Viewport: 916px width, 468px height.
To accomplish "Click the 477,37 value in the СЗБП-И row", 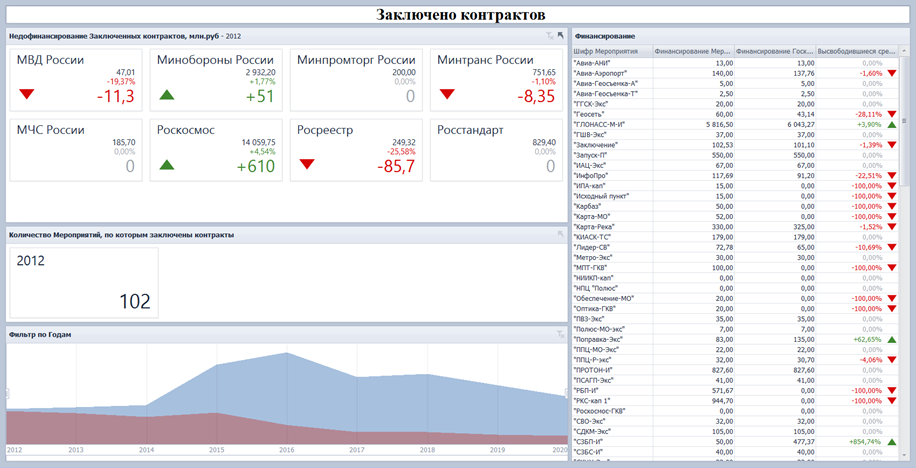I will (x=804, y=442).
